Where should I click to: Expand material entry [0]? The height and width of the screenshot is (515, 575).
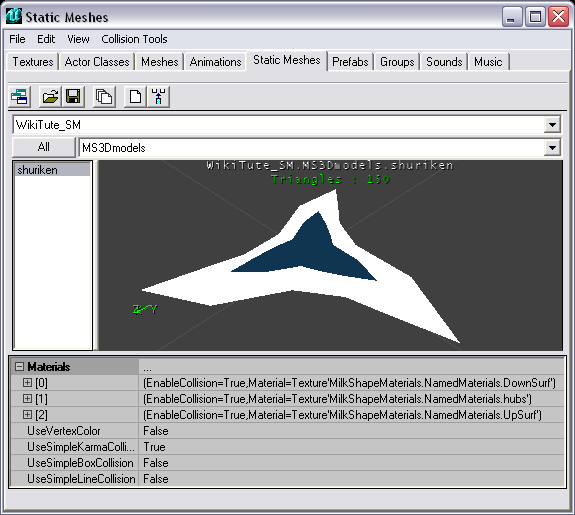coord(27,383)
